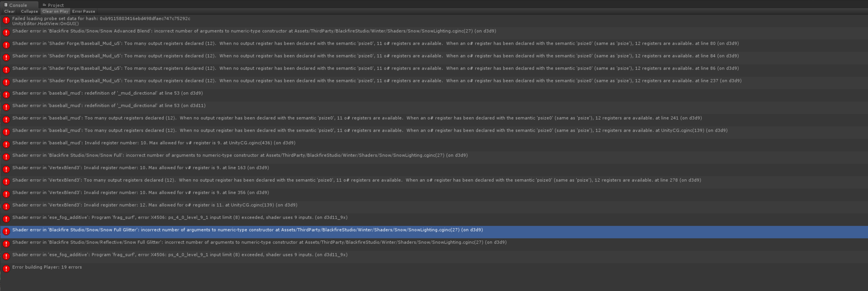
Task: Select Baseball_Mud_u5 error at line 237
Action: click(x=377, y=81)
